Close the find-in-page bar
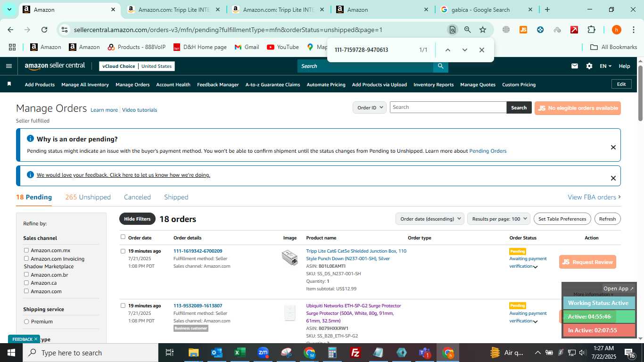Screen dimensions: 644x362 coord(481,50)
